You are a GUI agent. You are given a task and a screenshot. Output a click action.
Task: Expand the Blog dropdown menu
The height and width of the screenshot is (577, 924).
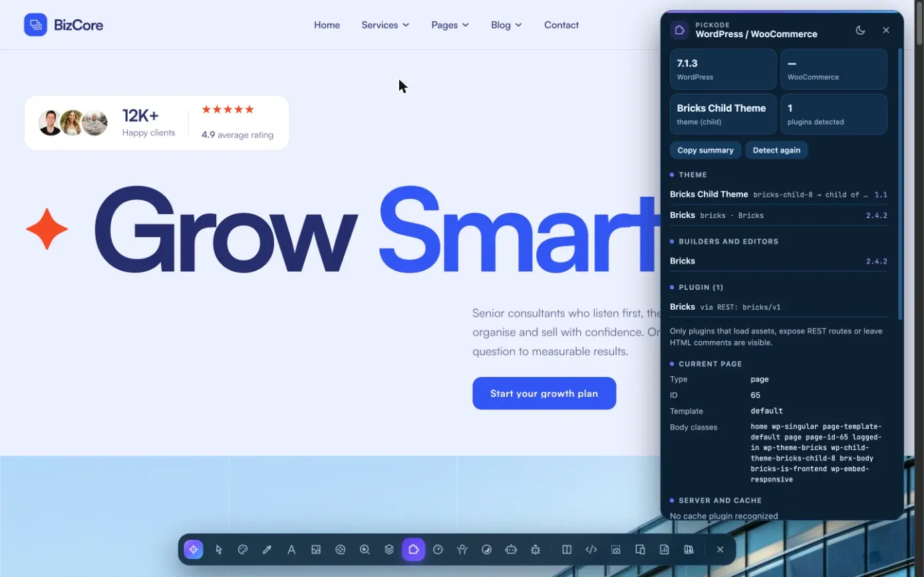pos(506,25)
